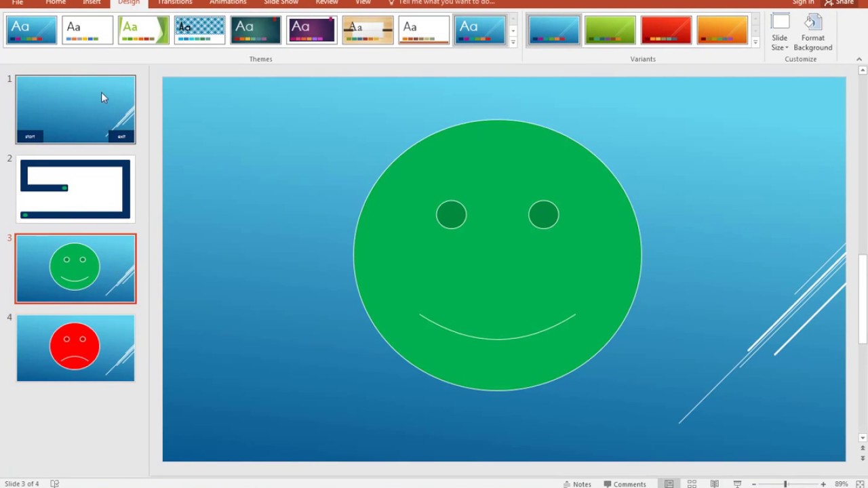
Task: Select the left eye of smiley
Action: pyautogui.click(x=452, y=215)
